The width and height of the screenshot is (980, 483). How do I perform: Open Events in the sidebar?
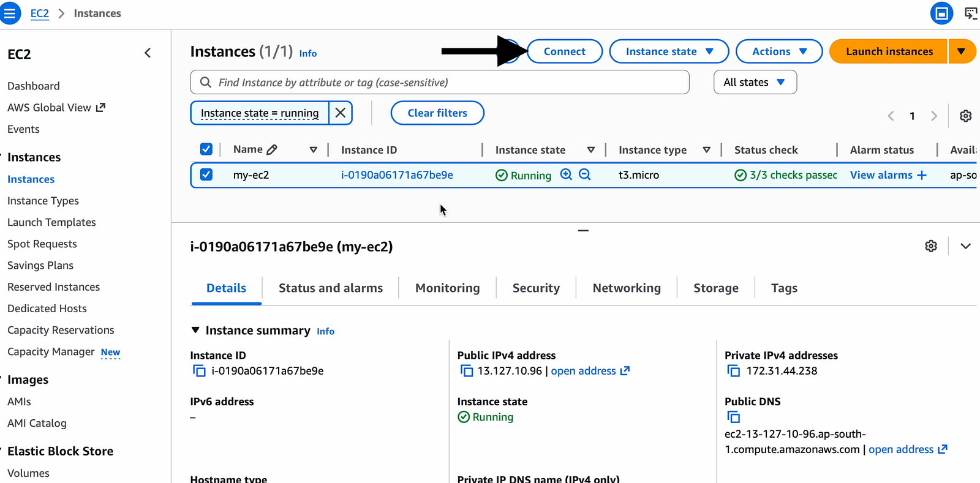23,129
